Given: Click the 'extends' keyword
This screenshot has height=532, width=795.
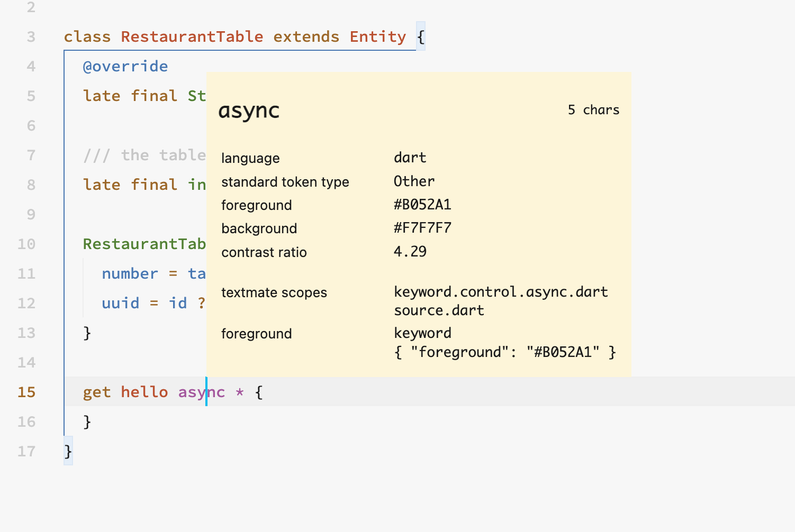Looking at the screenshot, I should 306,36.
